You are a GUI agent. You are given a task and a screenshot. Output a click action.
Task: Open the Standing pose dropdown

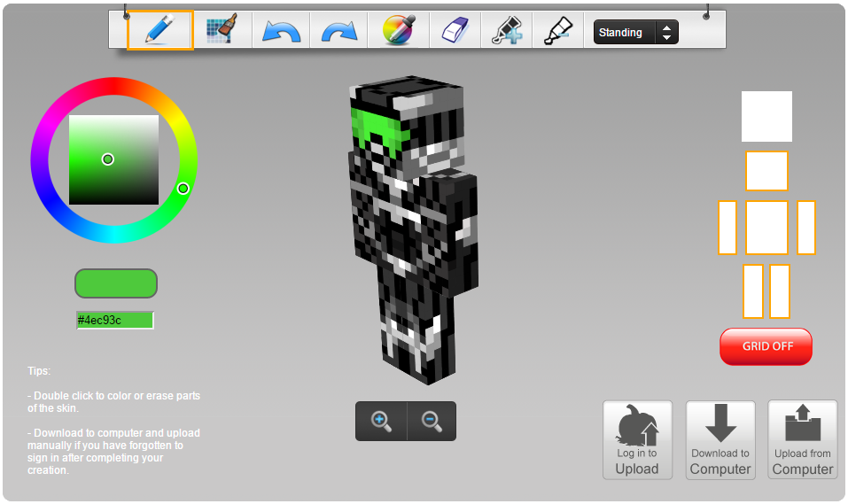tap(624, 33)
